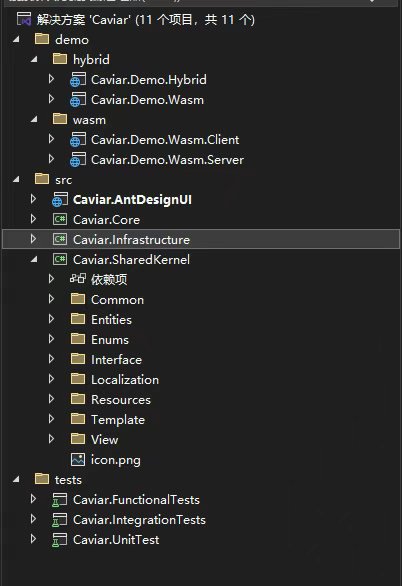The height and width of the screenshot is (586, 402).
Task: Collapse the tests solution folder
Action: pyautogui.click(x=16, y=479)
